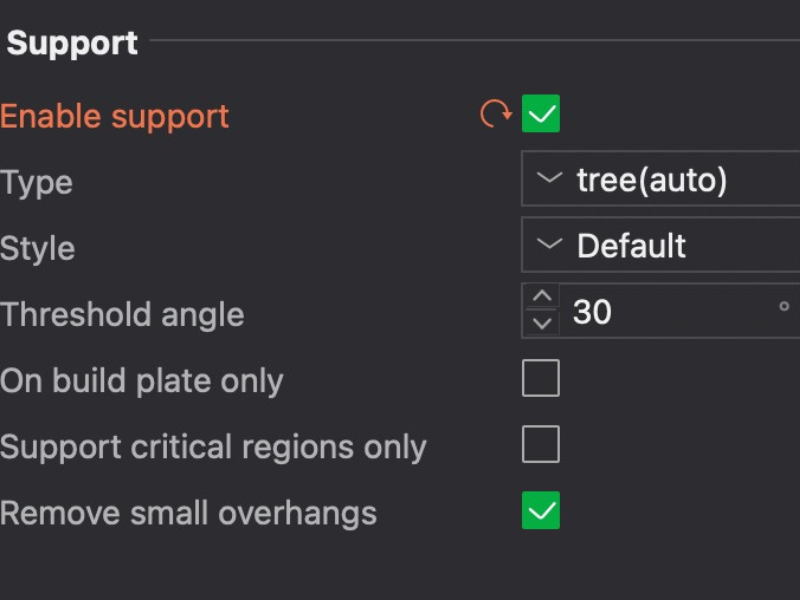Click the green Enable support checkmark icon

[541, 113]
